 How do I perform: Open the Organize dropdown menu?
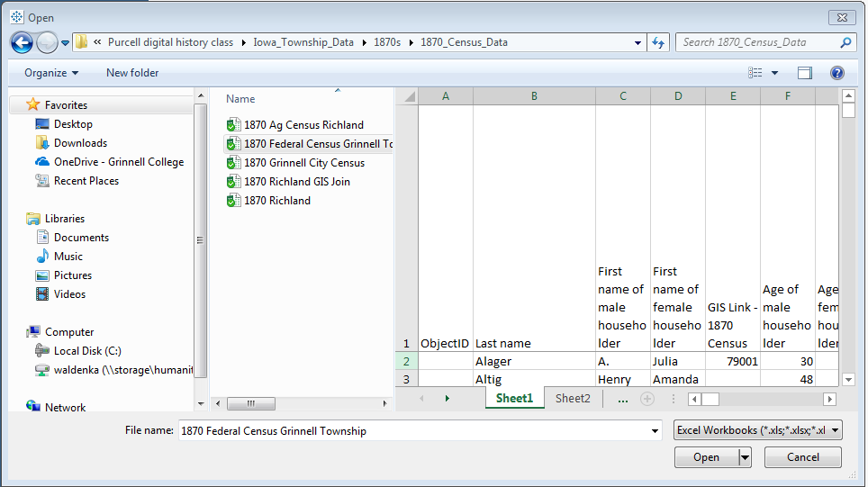click(51, 73)
